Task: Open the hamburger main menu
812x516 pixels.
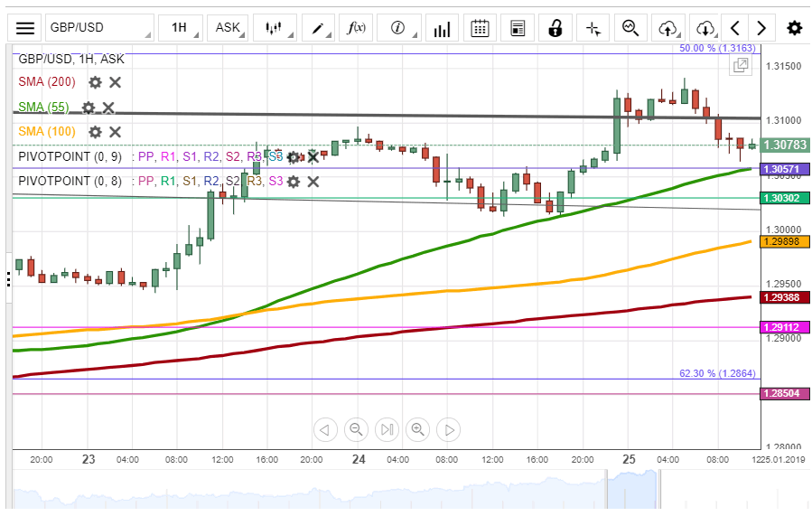Action: [x=25, y=28]
